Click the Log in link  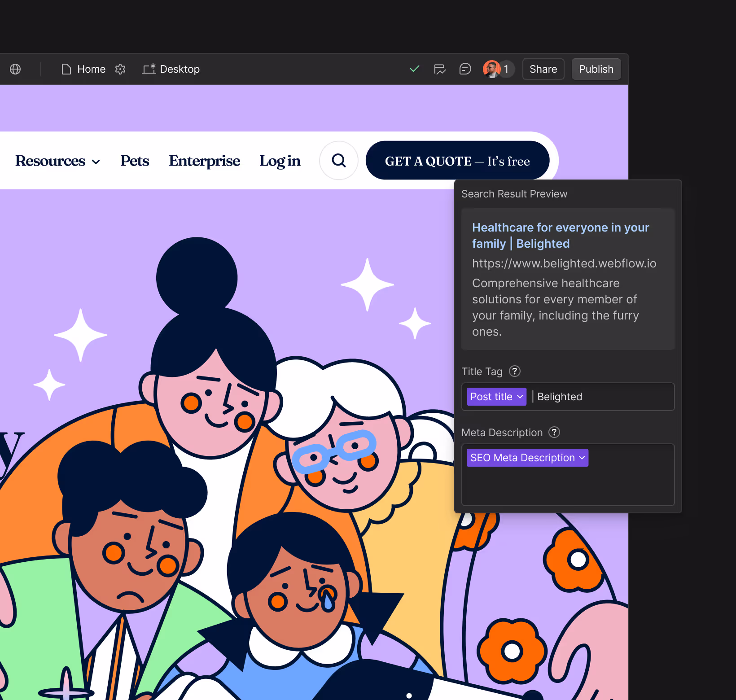click(x=280, y=161)
